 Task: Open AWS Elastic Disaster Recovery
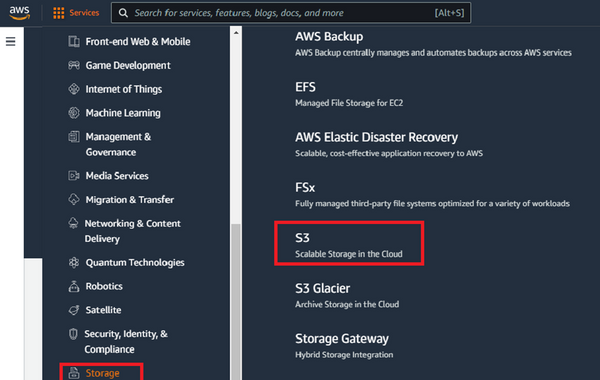point(376,137)
